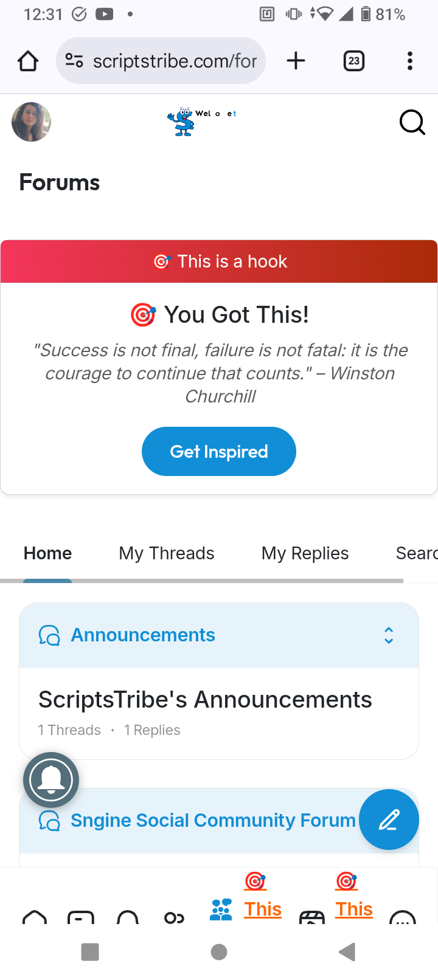Click the ScriptsTribe site logo
Screen dimensions: 438x980
coord(181,122)
